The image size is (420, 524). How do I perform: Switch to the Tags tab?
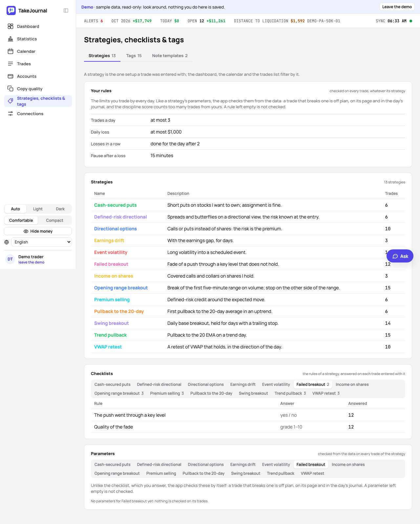pyautogui.click(x=134, y=56)
